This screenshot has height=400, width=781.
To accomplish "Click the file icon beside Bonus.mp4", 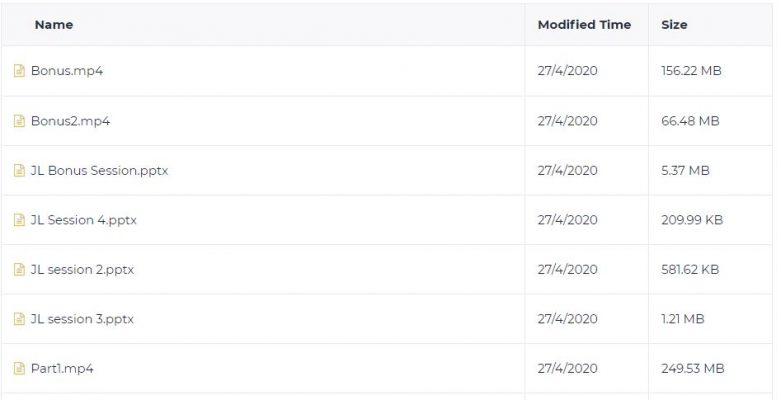I will 19,71.
